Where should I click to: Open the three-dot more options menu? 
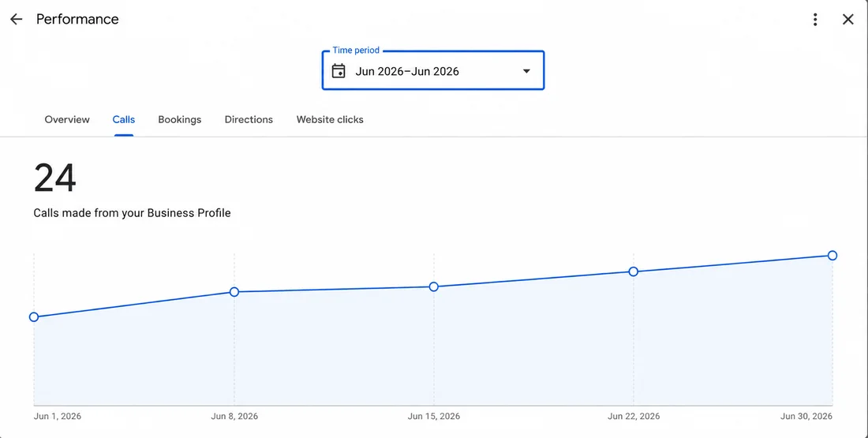click(815, 20)
